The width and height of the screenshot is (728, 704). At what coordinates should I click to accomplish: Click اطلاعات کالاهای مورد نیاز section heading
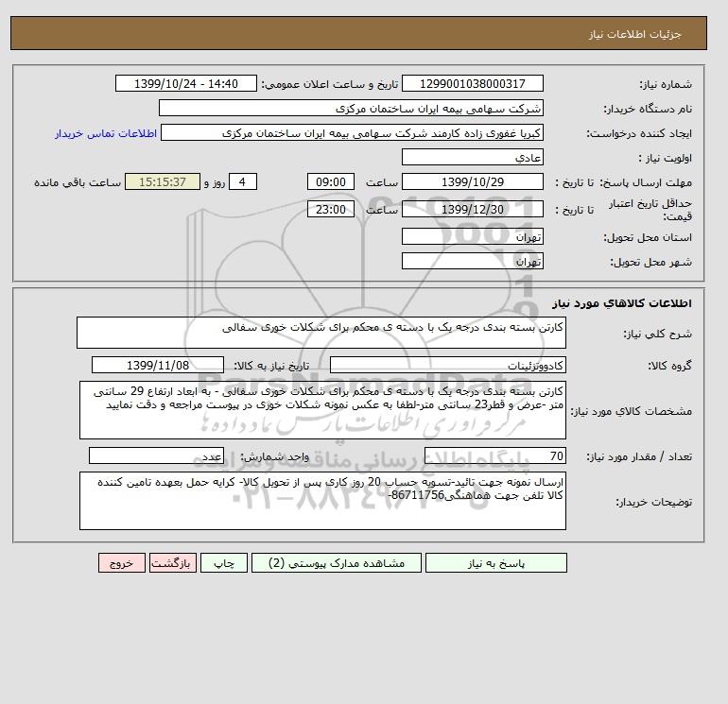point(622,303)
